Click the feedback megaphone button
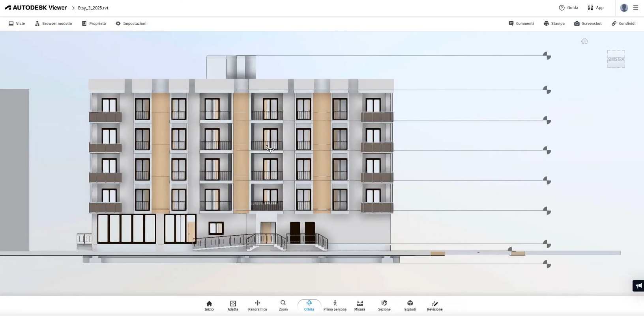644x316 pixels. coord(638,286)
